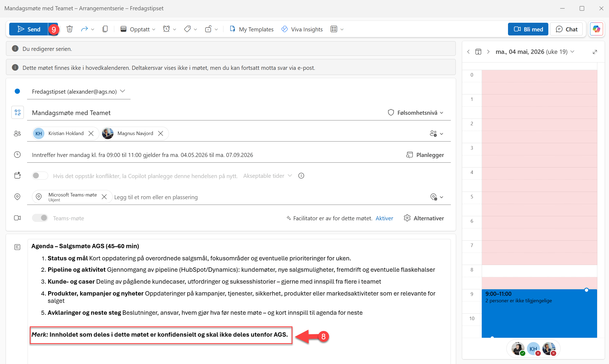Categorize the event via the tag icon
Image resolution: width=609 pixels, height=364 pixels.
187,29
